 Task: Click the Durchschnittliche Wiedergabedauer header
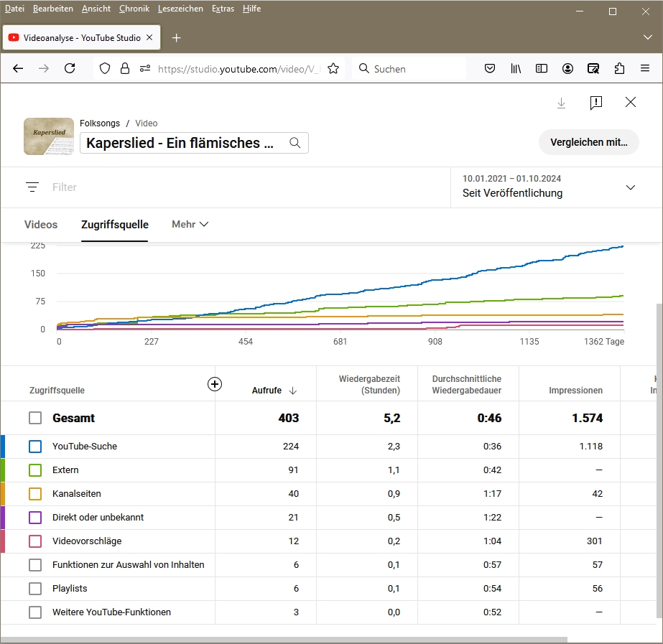point(467,385)
